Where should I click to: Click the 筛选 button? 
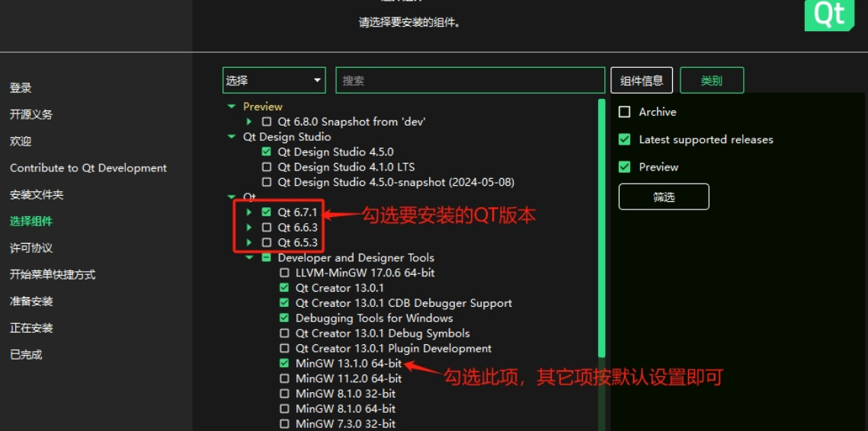click(x=664, y=197)
